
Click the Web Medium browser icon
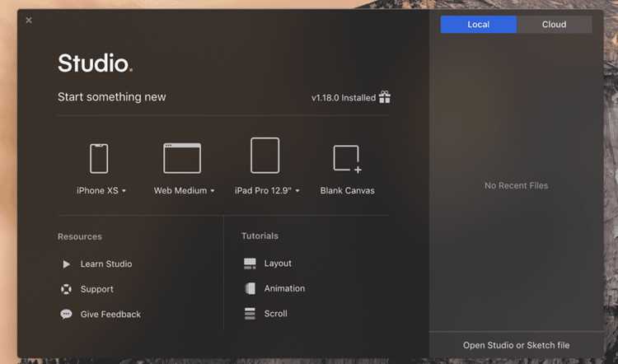[182, 158]
